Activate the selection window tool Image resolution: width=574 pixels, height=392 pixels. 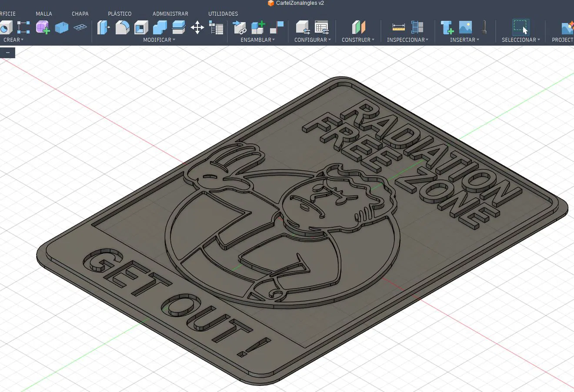pyautogui.click(x=521, y=28)
